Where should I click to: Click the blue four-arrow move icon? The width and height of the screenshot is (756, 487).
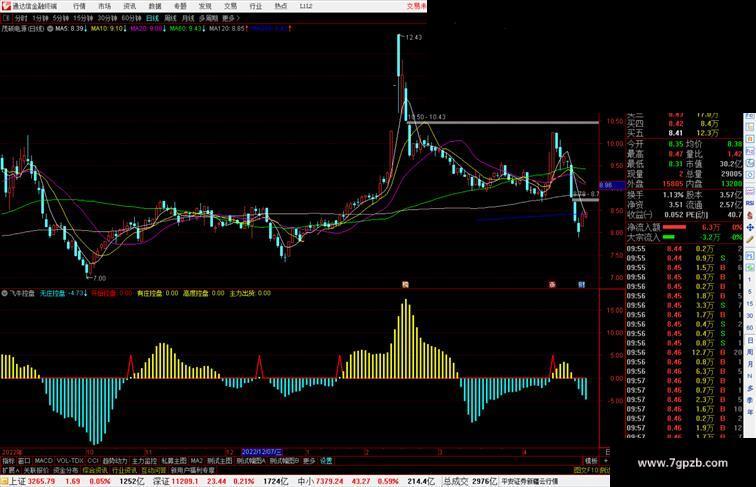[750, 227]
